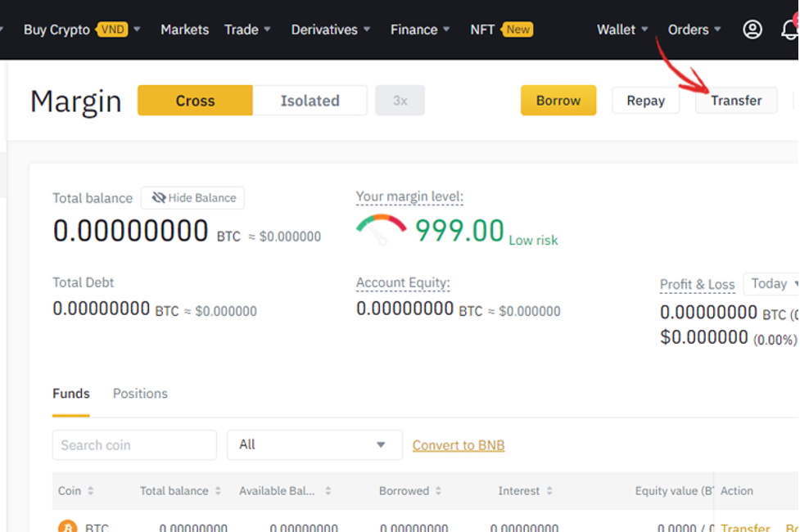Open the Wallet dropdown
Viewport: 800px width, 532px height.
point(622,29)
